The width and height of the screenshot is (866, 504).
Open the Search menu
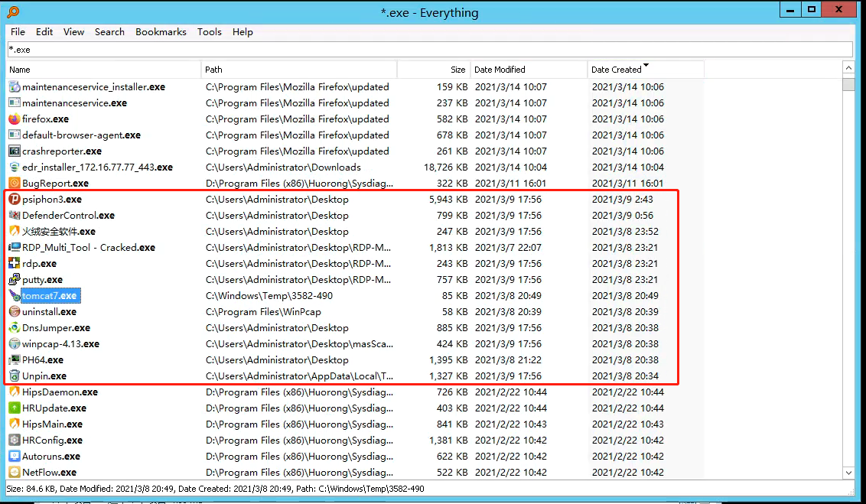[109, 32]
